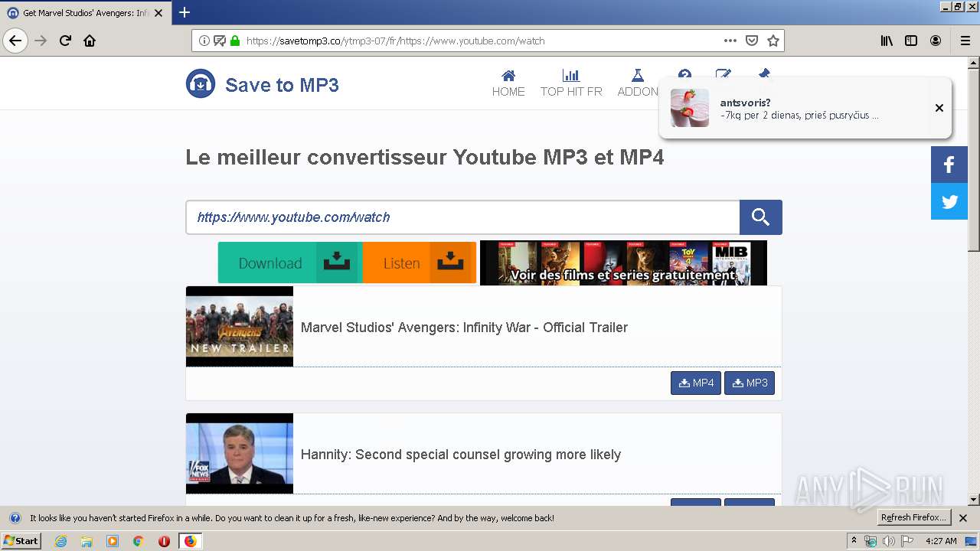980x551 pixels.
Task: Open the 'Voir des films et series' banner
Action: 623,263
